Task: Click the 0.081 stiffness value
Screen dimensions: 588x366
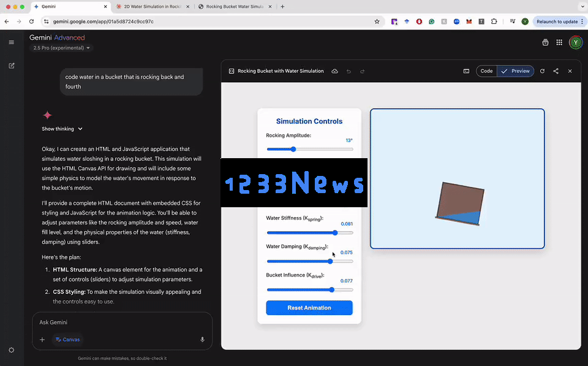Action: pyautogui.click(x=347, y=224)
